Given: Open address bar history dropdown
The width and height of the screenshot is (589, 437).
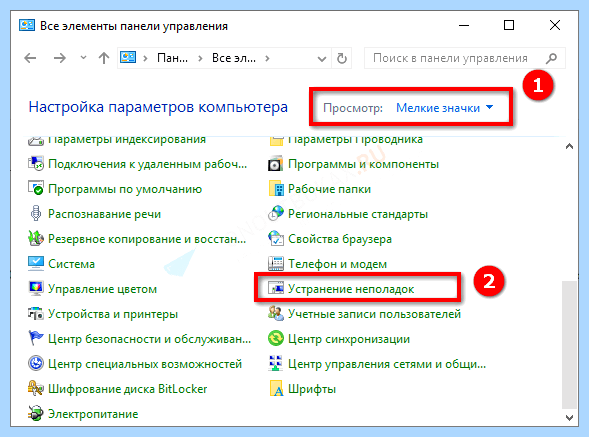Looking at the screenshot, I should [x=322, y=59].
